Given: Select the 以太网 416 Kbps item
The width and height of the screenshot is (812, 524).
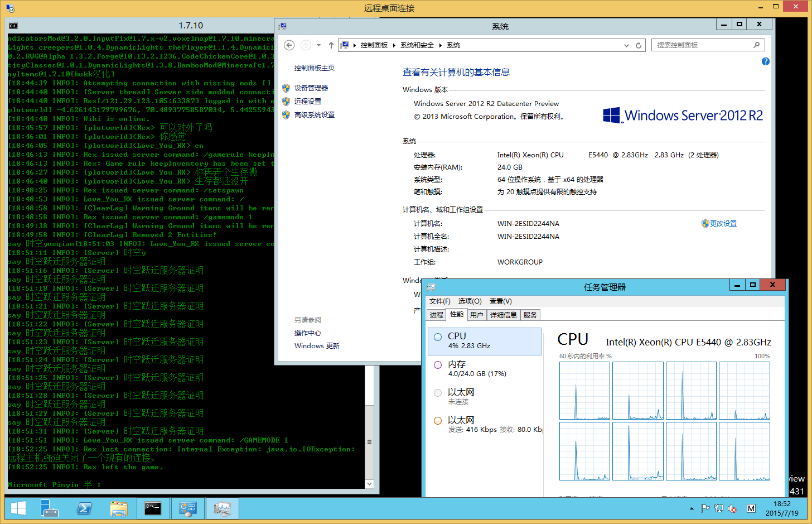Looking at the screenshot, I should click(485, 425).
